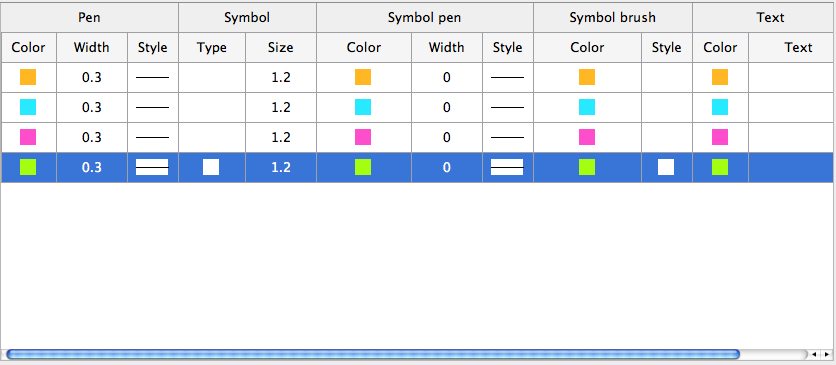Click the Symbol Size column header
Viewport: 836px width, 365px height.
280,47
